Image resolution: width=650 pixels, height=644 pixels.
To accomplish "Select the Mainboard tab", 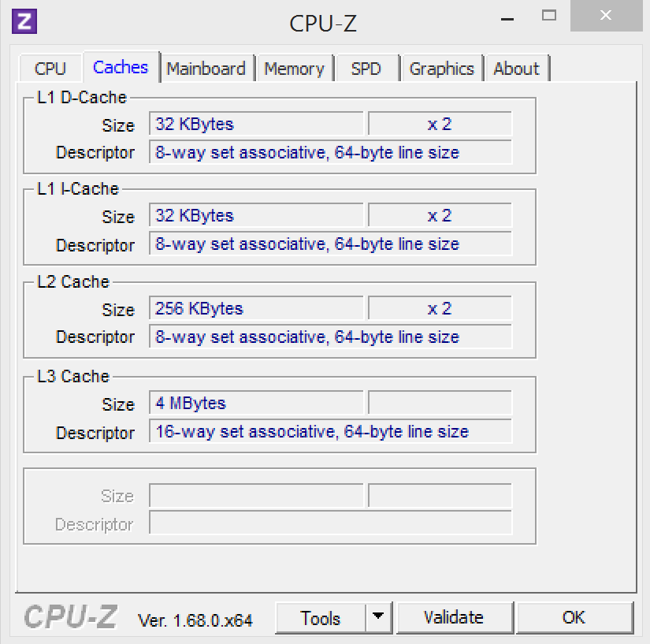I will [206, 69].
